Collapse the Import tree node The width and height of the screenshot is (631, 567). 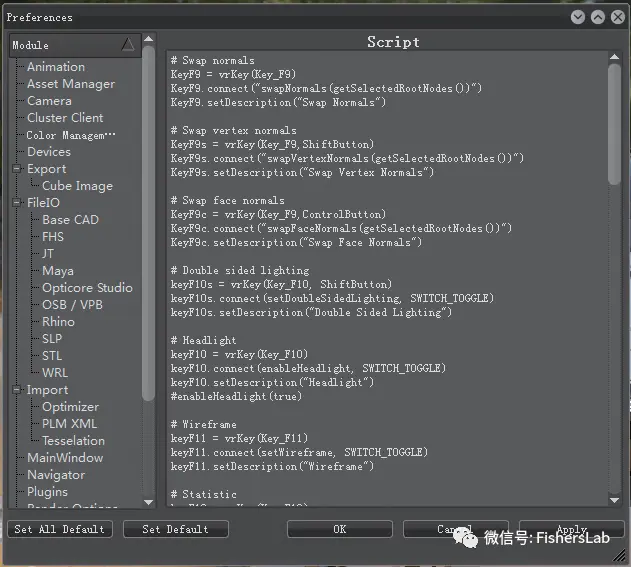pyautogui.click(x=16, y=390)
